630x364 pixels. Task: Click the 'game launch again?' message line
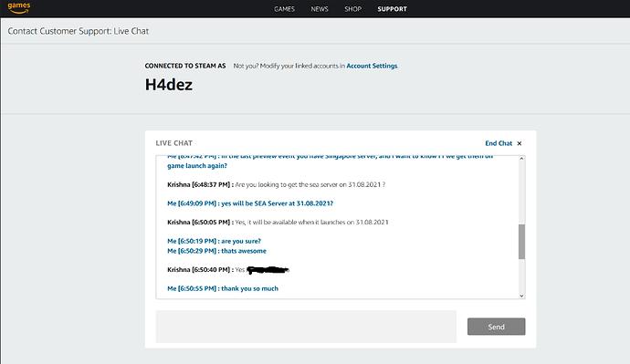pos(197,166)
